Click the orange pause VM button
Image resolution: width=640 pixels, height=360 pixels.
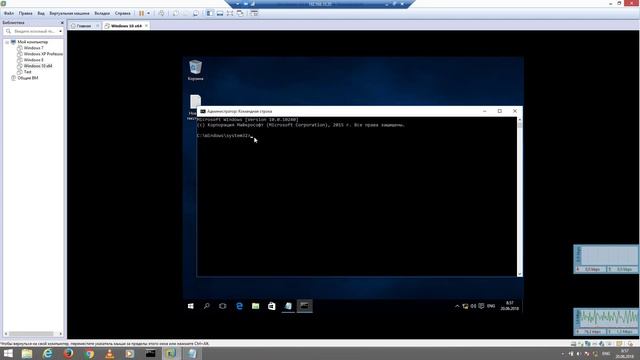[141, 13]
